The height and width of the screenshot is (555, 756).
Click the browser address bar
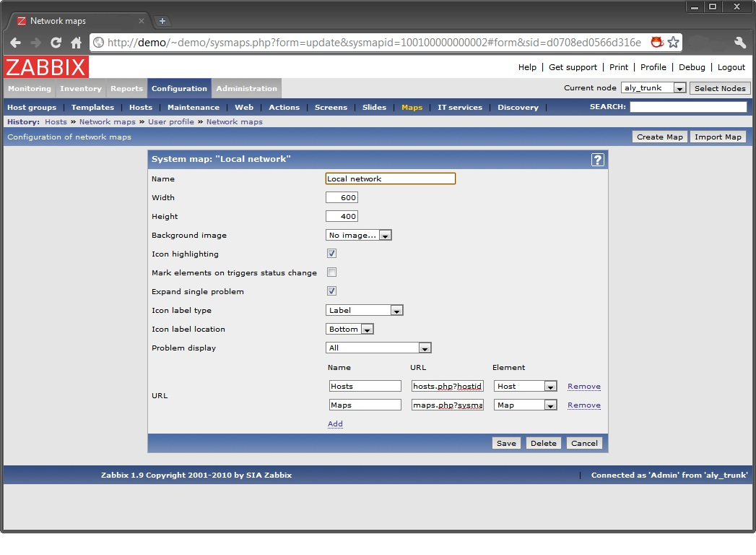point(373,43)
